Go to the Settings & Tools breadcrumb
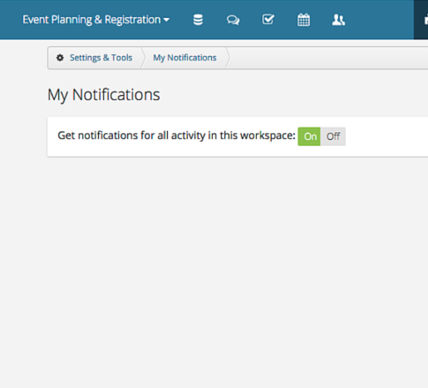 (x=101, y=58)
